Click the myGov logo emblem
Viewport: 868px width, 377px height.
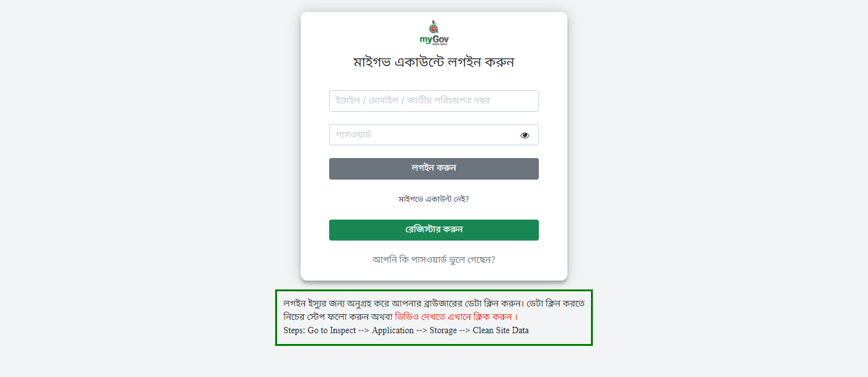(x=434, y=27)
